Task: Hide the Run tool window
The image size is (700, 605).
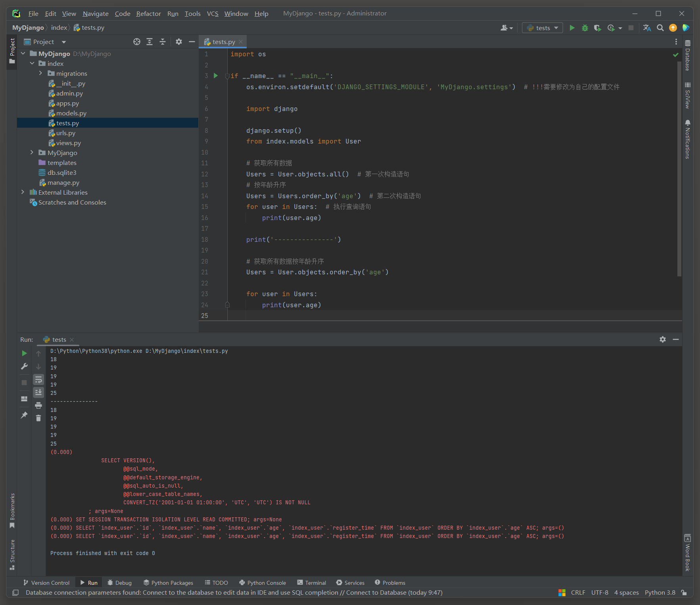Action: click(676, 339)
